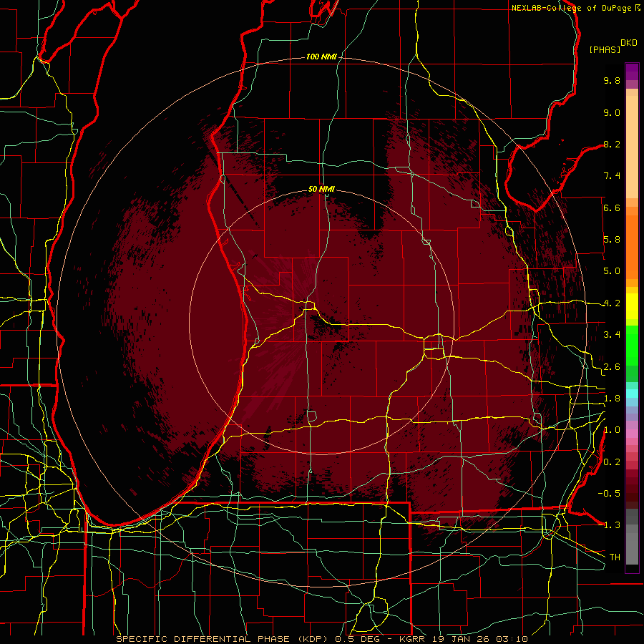Click the 1.0 legend value label
The width and height of the screenshot is (644, 644).
612,430
